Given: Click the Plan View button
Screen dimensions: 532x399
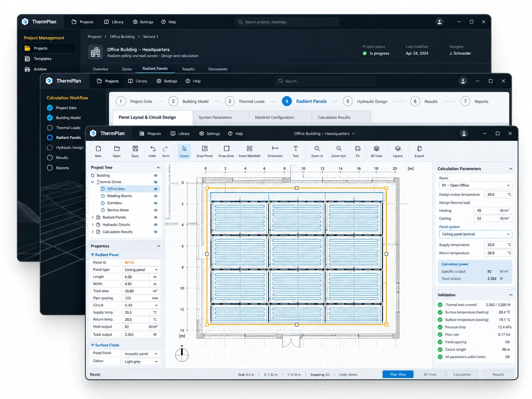Looking at the screenshot, I should tap(398, 374).
